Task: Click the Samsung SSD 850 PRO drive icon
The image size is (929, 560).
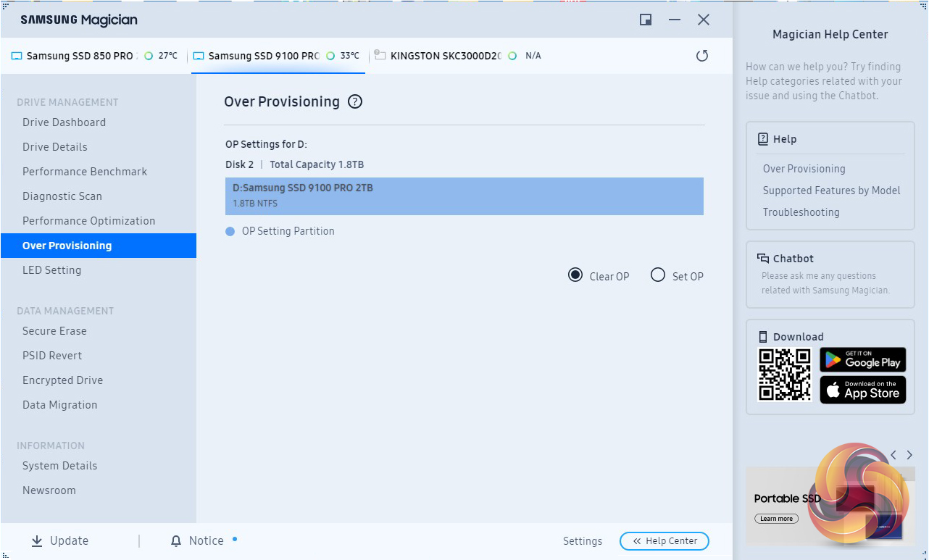Action: [17, 56]
